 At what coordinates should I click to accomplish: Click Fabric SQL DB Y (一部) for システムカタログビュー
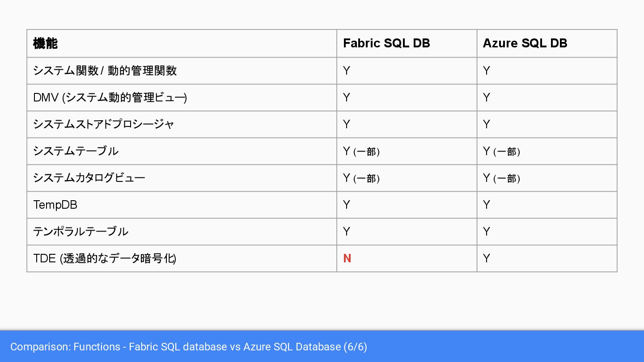361,178
